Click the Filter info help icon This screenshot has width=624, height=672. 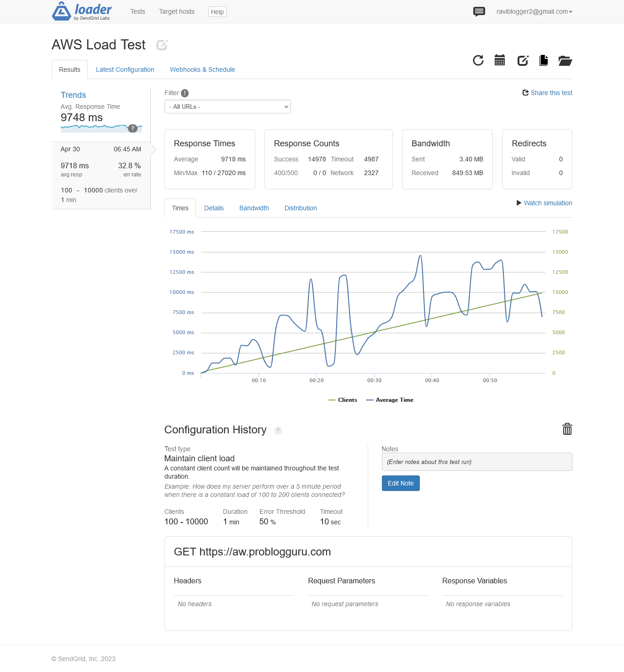185,93
